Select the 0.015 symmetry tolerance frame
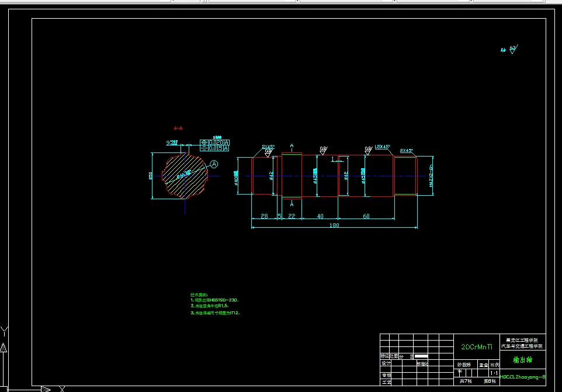This screenshot has height=392, width=562. click(x=214, y=148)
